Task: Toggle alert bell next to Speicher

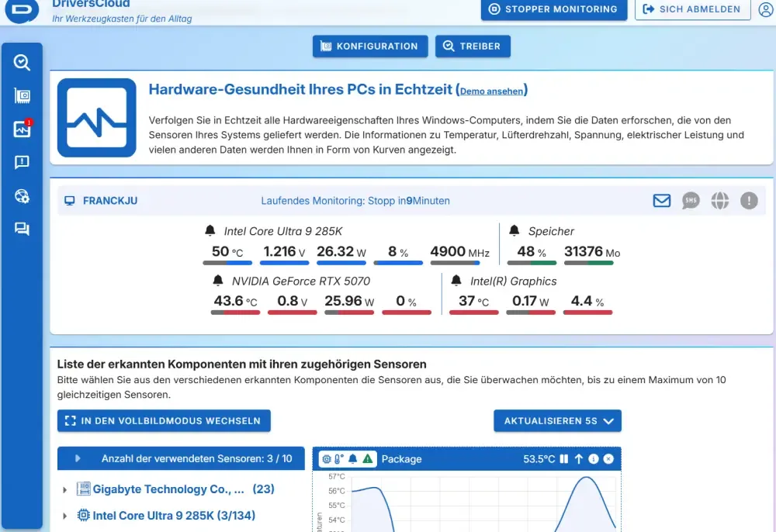Action: 514,231
